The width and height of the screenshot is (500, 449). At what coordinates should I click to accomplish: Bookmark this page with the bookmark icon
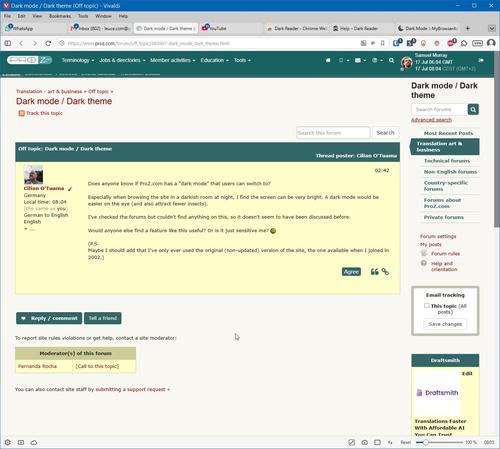(382, 43)
